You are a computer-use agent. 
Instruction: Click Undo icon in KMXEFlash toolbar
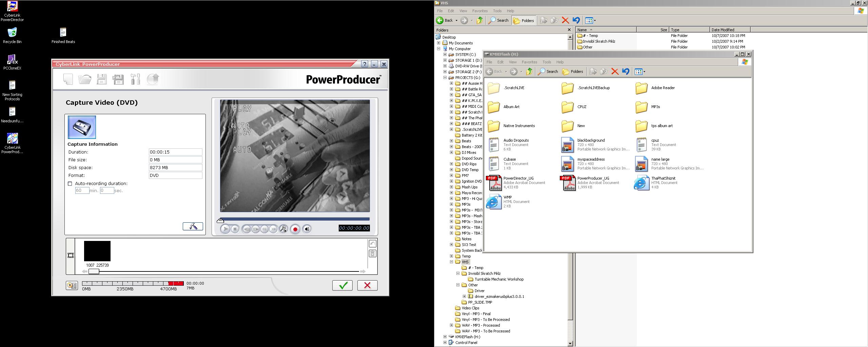626,72
